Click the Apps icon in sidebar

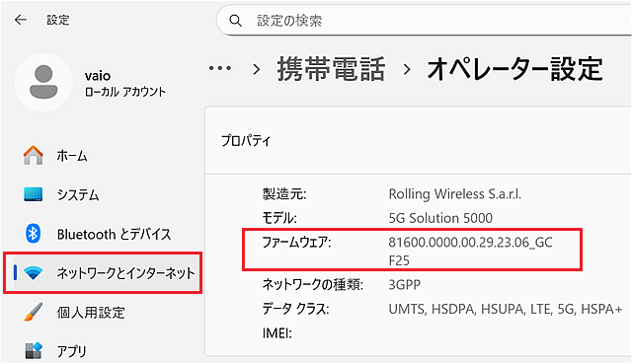pos(33,350)
